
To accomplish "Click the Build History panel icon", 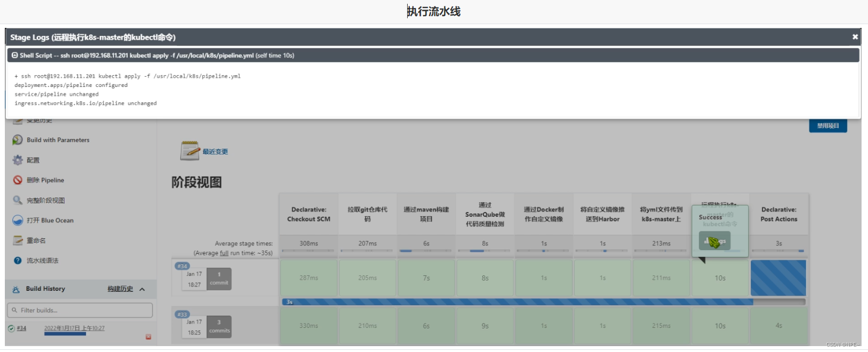I will pos(16,289).
